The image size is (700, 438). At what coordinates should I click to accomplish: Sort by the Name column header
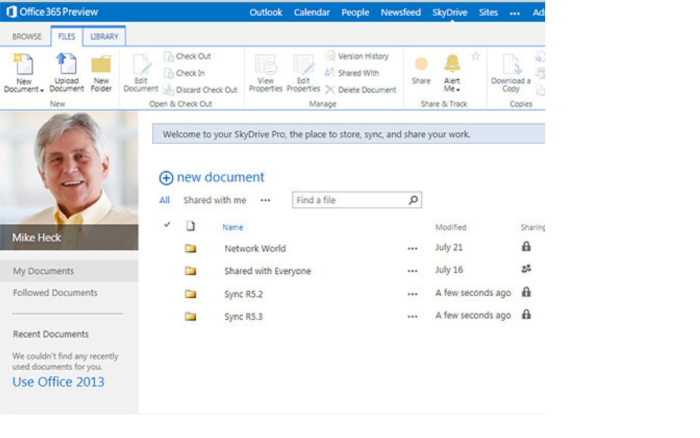pos(233,227)
